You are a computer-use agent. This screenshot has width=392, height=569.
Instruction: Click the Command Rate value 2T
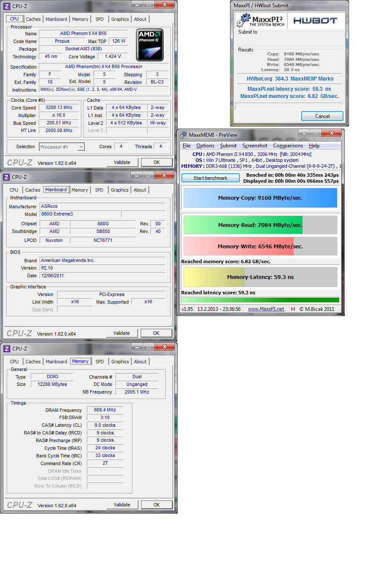[105, 463]
